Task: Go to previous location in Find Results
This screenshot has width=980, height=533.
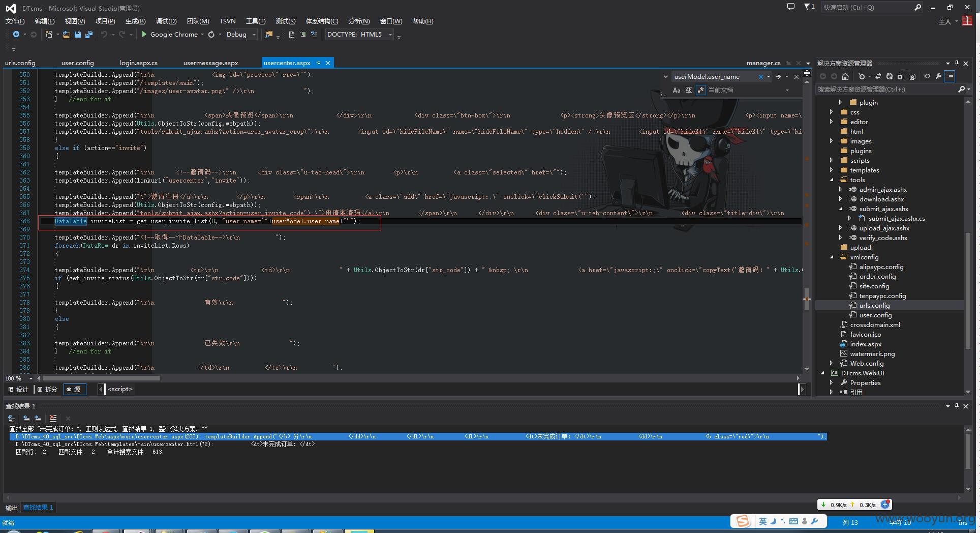Action: pyautogui.click(x=26, y=419)
